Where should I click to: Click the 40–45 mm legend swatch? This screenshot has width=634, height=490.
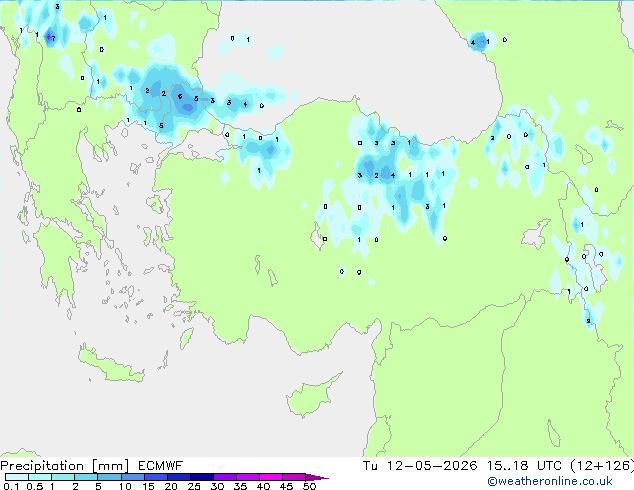pos(271,477)
